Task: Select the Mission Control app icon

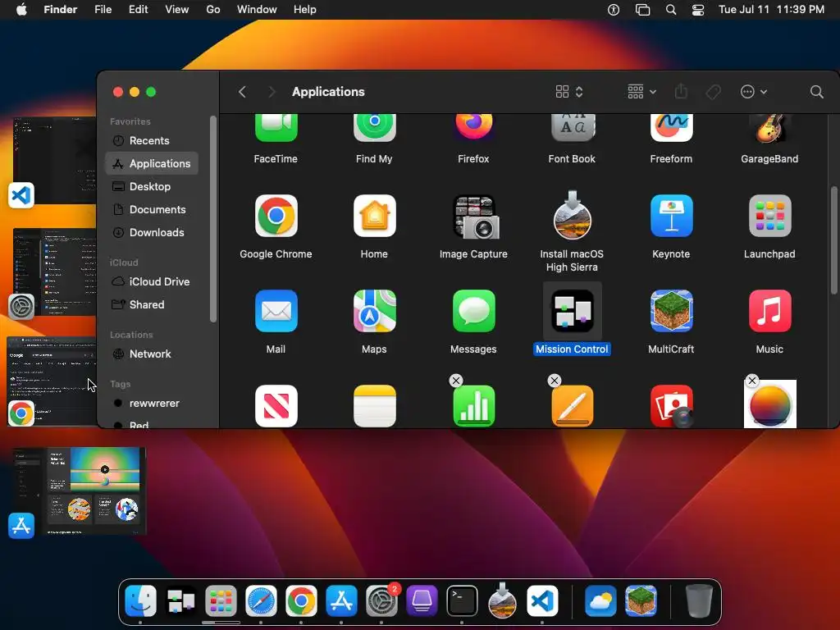Action: [572, 311]
